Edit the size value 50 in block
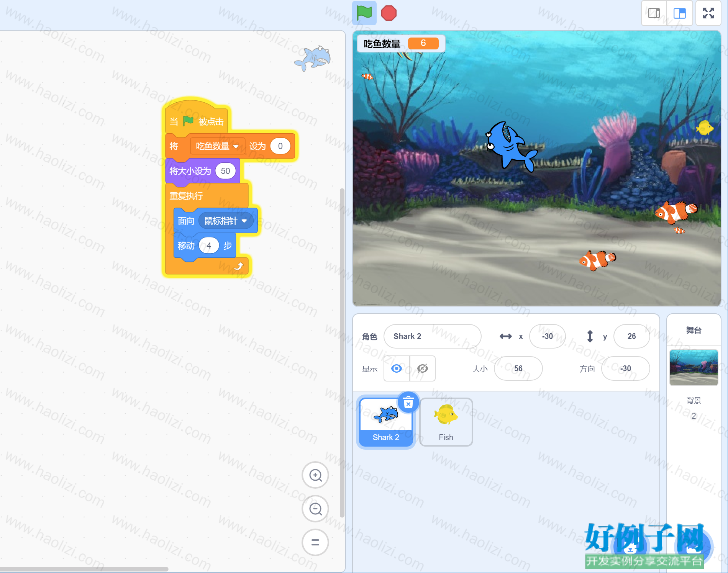Image resolution: width=728 pixels, height=573 pixels. coord(225,171)
